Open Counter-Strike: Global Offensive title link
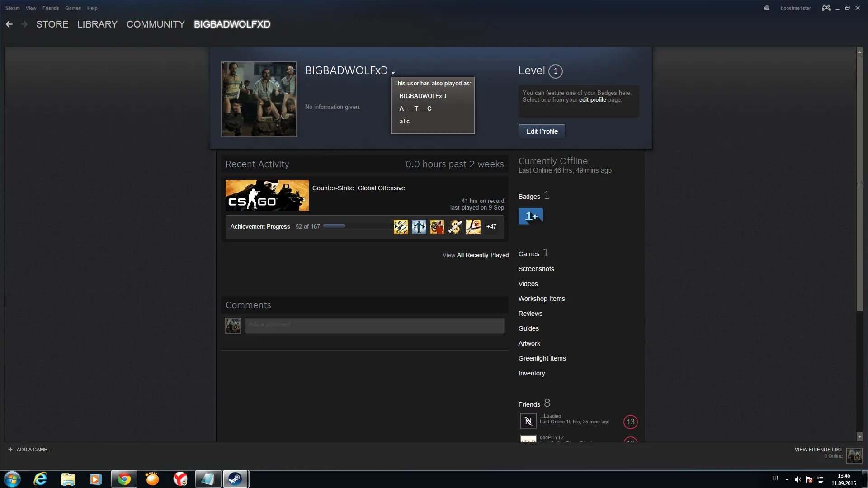The width and height of the screenshot is (868, 488). [359, 188]
